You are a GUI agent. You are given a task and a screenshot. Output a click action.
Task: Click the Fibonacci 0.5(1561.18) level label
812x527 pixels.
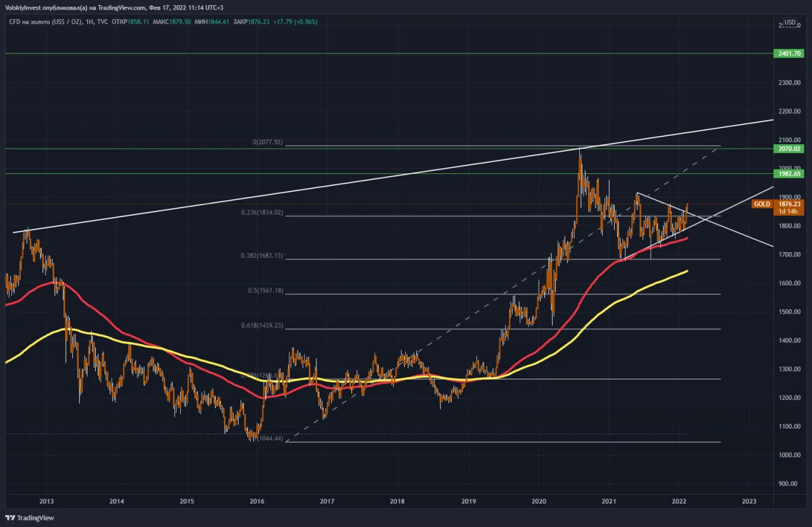(265, 291)
